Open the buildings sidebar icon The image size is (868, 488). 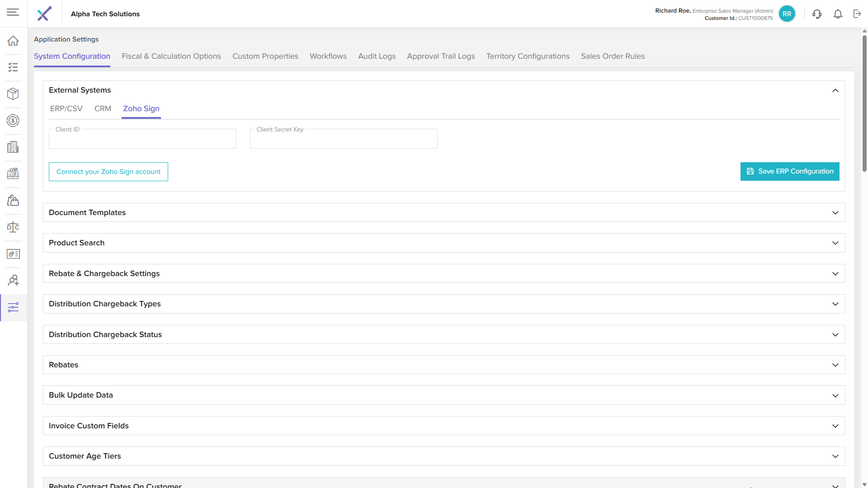point(13,147)
